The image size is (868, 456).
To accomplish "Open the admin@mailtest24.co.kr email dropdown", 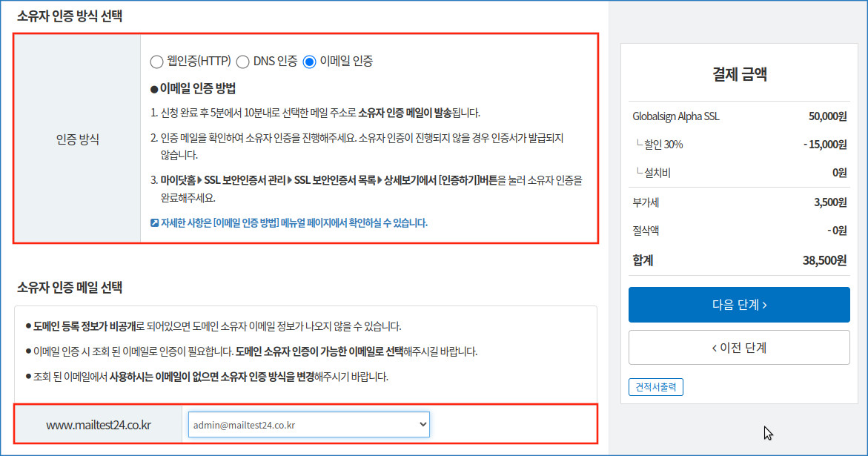I will pyautogui.click(x=308, y=425).
